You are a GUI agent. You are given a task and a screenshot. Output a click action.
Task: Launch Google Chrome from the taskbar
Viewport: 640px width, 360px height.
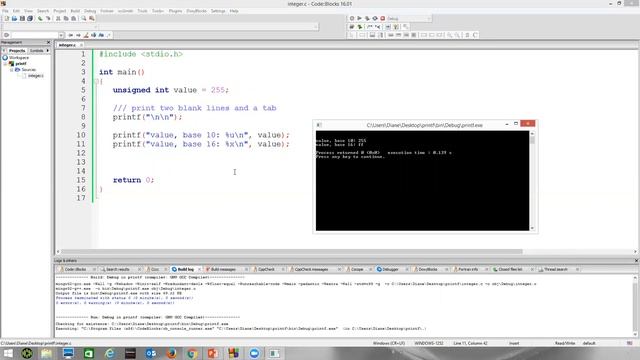click(x=192, y=353)
